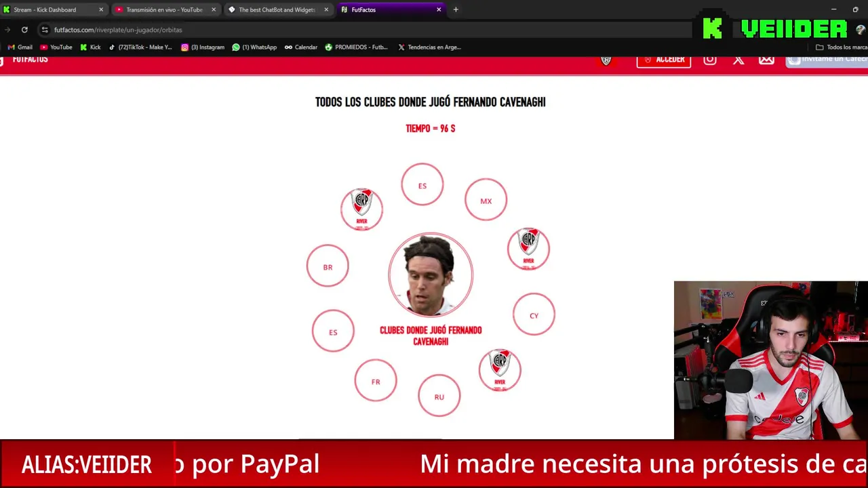This screenshot has height=488, width=868.
Task: Open the (3) Instagram bookmark
Action: coord(203,47)
